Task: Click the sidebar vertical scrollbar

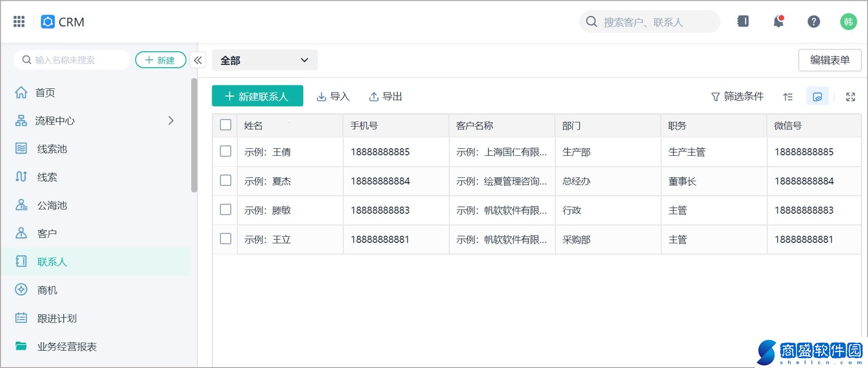Action: [x=194, y=135]
